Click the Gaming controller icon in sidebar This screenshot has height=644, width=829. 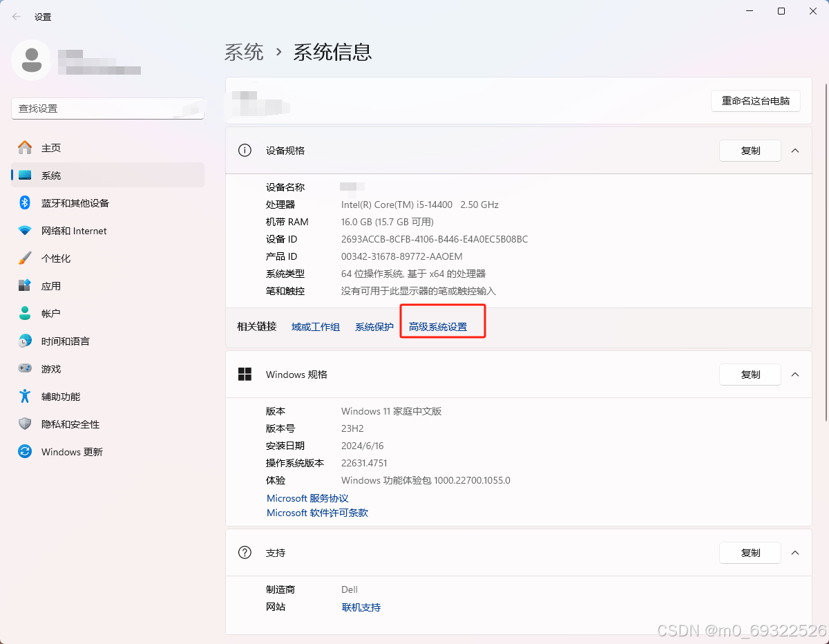(25, 369)
